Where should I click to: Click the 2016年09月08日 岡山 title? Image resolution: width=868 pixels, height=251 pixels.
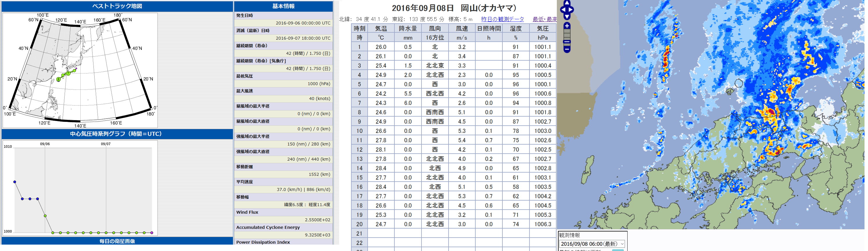[454, 8]
